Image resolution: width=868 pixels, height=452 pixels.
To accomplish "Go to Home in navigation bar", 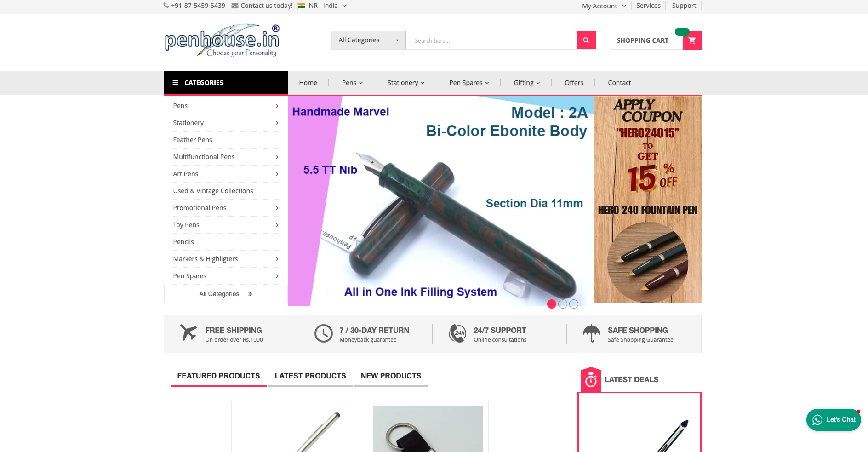I will [x=308, y=83].
